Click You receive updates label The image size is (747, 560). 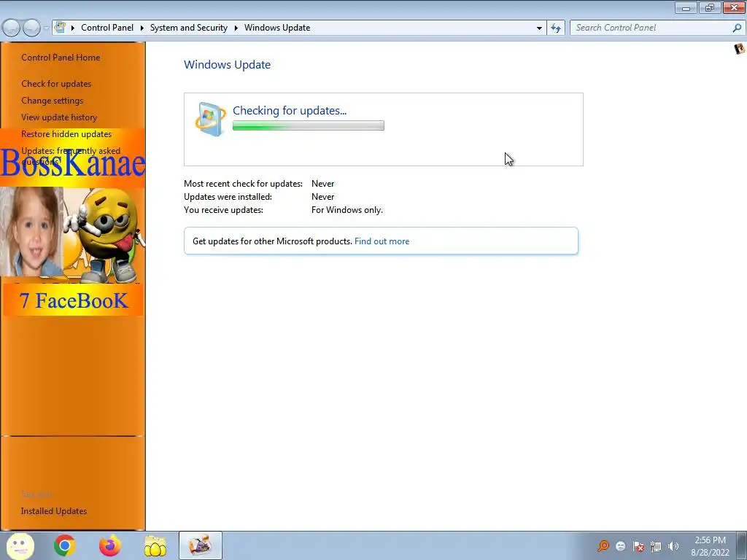pos(223,210)
